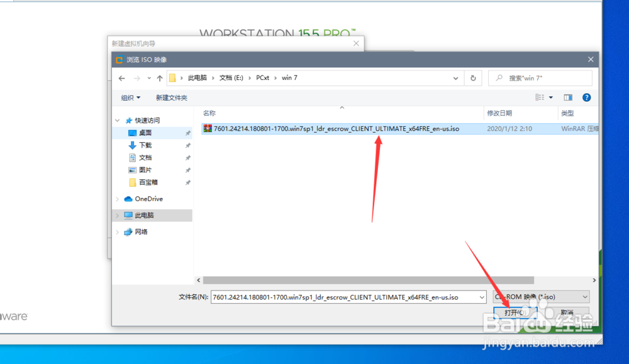Viewport: 629px width, 364px height.
Task: Expand the OneDrive tree node
Action: pos(118,199)
